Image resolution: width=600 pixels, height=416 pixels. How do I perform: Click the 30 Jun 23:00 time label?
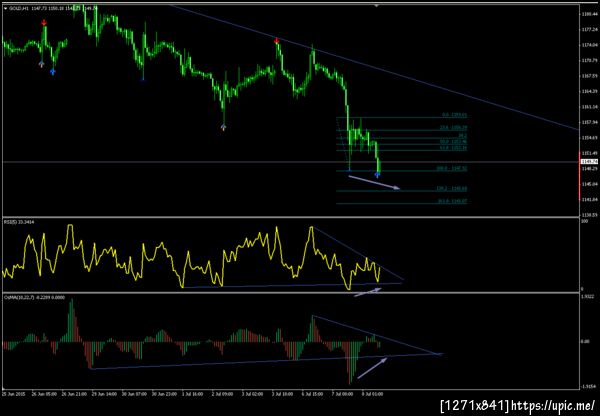click(164, 393)
